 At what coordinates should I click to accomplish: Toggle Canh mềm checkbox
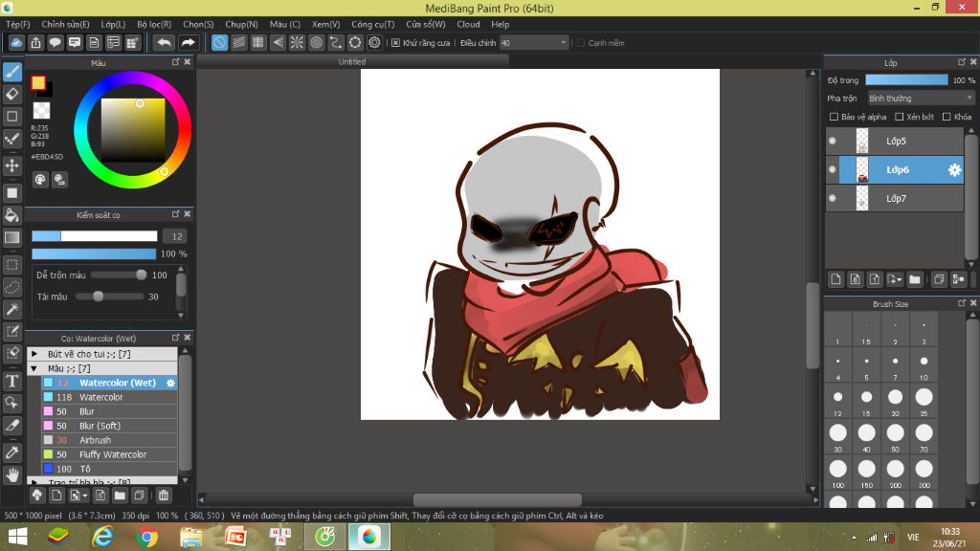tap(581, 43)
